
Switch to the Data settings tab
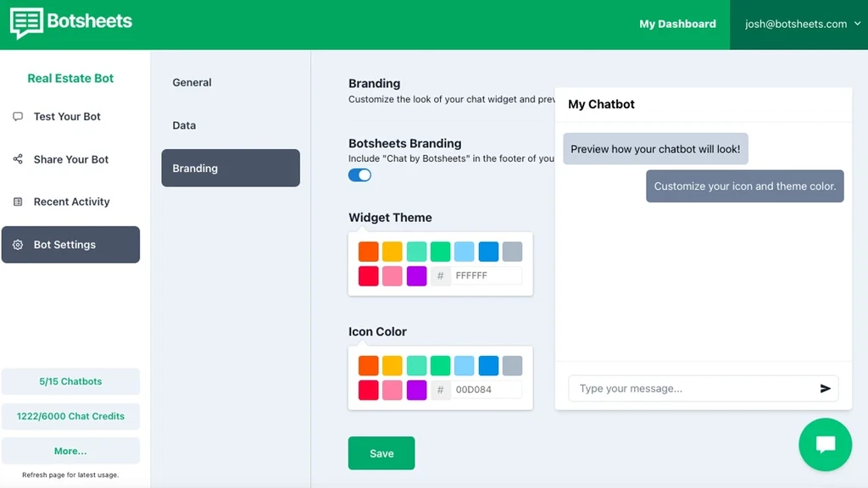pos(184,125)
